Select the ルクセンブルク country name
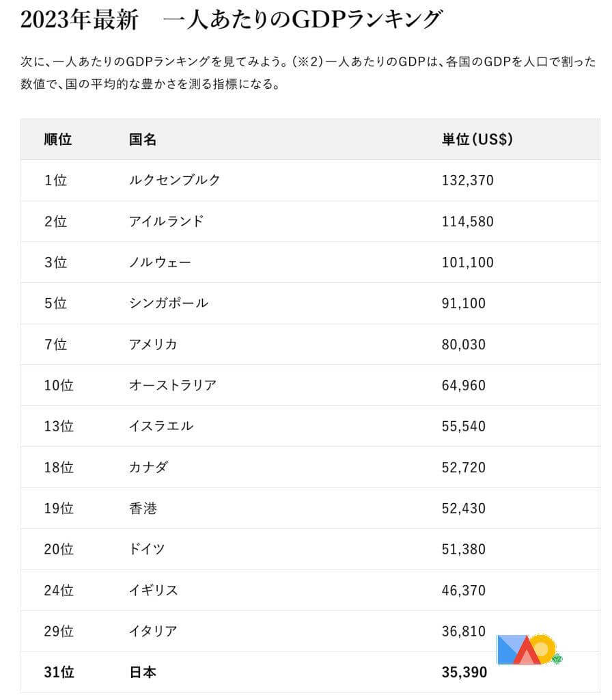Screen dimensions: 612x700 (175, 180)
